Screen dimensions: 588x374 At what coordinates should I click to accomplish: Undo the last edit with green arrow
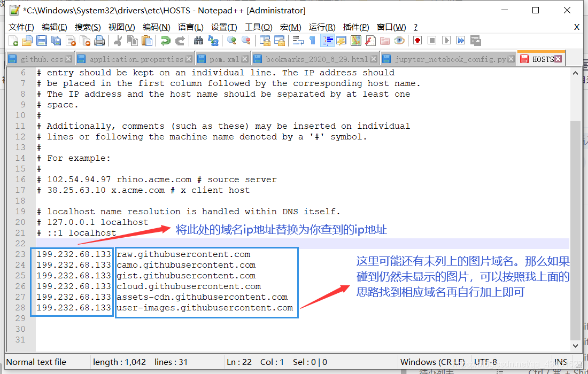tap(165, 41)
